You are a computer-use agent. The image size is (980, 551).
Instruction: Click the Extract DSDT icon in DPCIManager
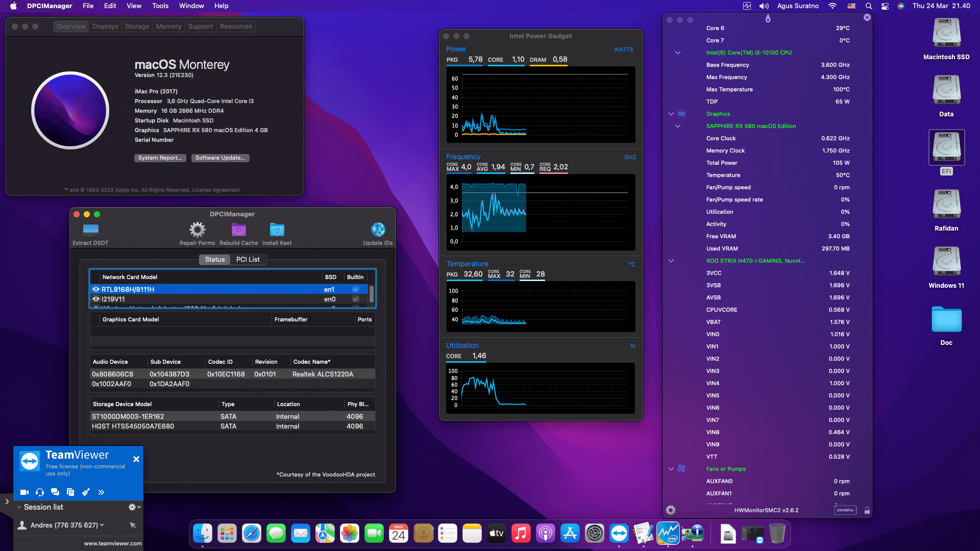coord(90,230)
